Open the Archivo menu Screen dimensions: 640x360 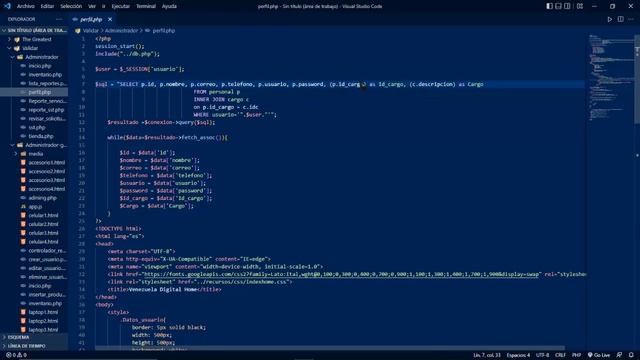pyautogui.click(x=25, y=6)
